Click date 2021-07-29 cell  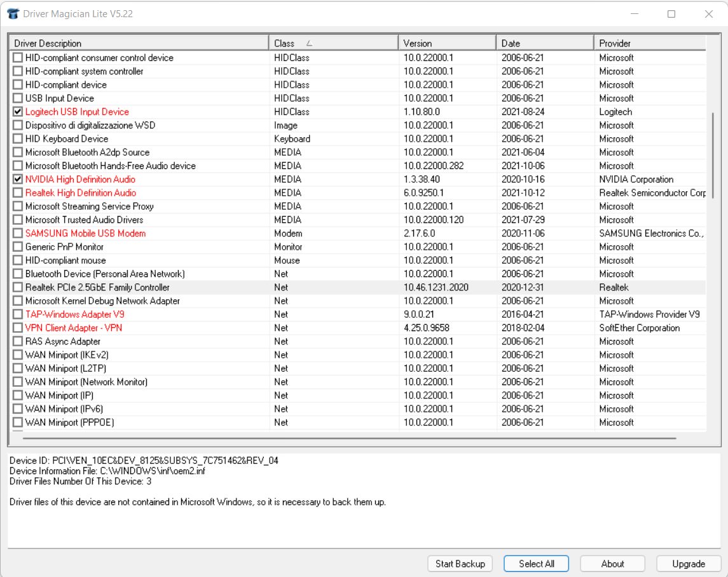tap(523, 220)
